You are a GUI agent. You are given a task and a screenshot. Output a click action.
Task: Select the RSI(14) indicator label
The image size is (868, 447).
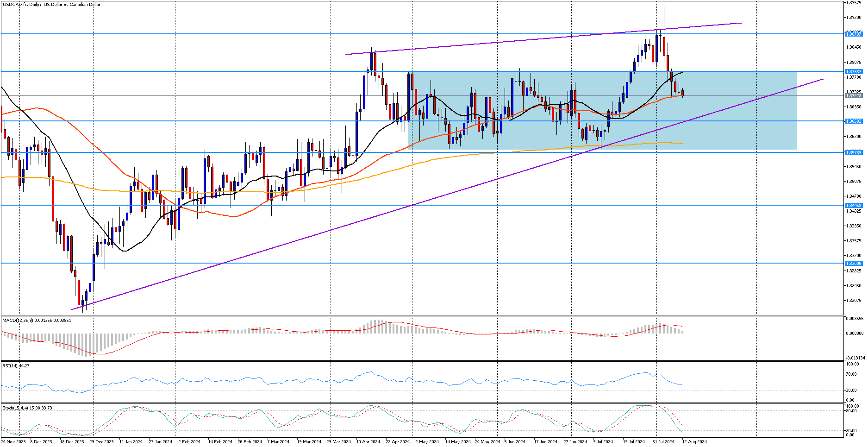click(16, 365)
